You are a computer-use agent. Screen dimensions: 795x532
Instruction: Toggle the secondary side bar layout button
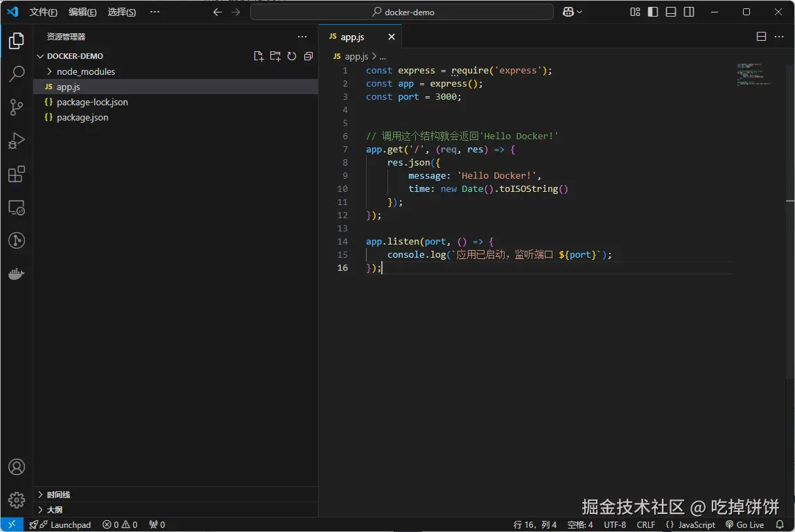point(689,12)
